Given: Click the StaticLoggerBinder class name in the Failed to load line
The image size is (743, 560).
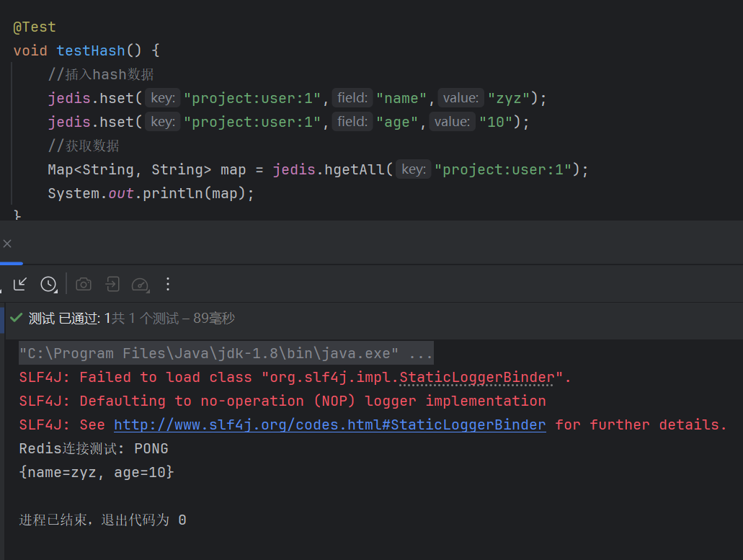Looking at the screenshot, I should click(x=476, y=377).
